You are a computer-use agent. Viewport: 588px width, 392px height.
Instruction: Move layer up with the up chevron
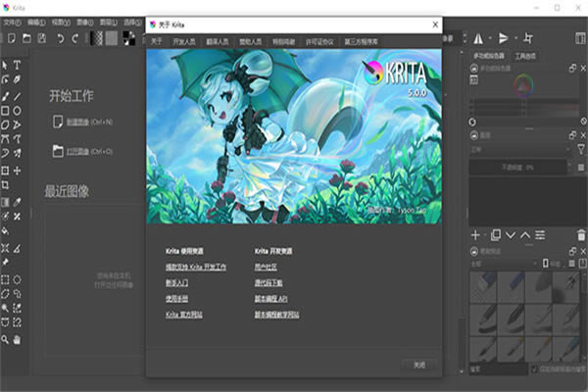tap(525, 235)
